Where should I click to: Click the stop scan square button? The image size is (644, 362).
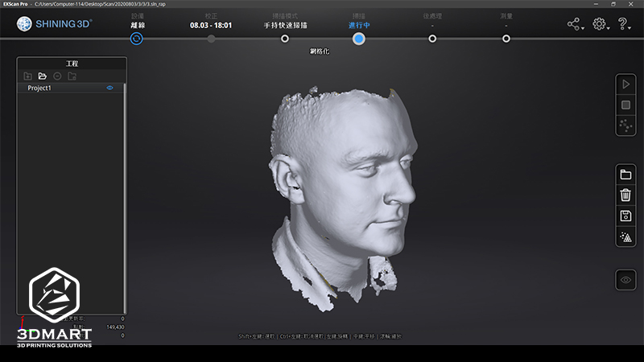tap(625, 105)
